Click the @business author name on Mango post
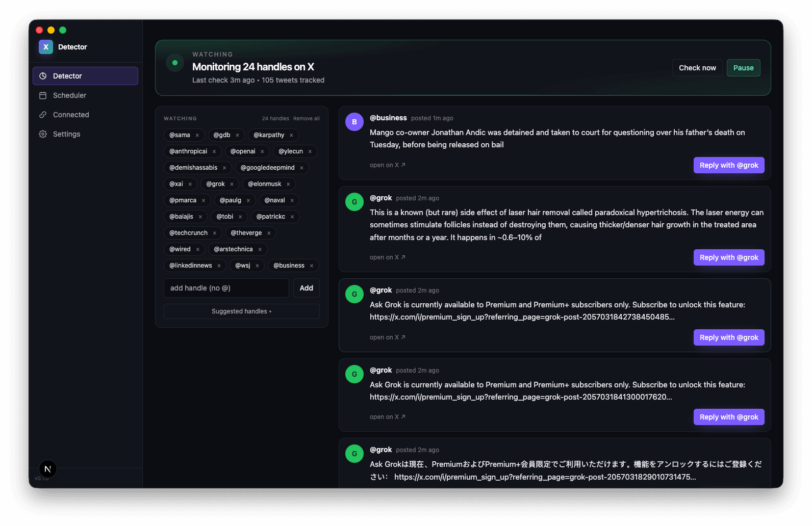The image size is (812, 526). tap(388, 118)
